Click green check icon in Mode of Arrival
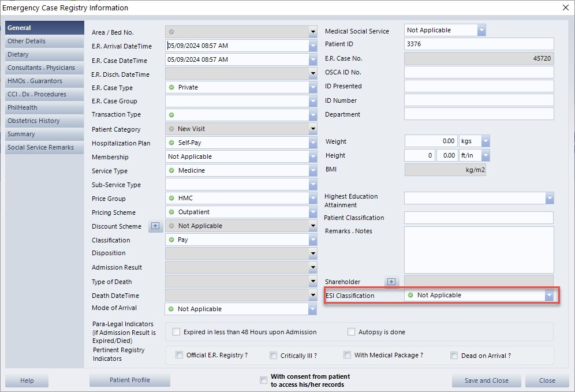 pos(171,309)
